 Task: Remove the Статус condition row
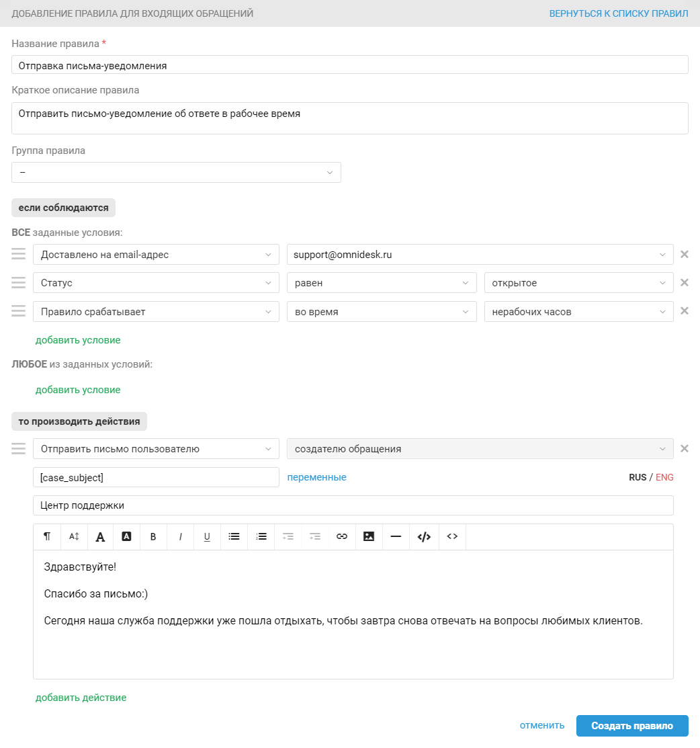685,283
